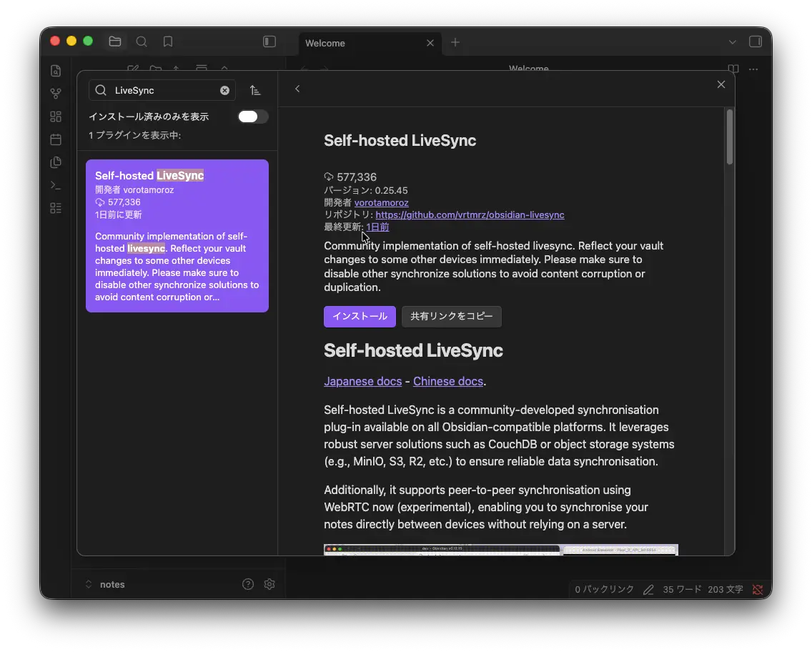Add a new tab with the plus icon
The image size is (812, 652).
click(x=455, y=42)
